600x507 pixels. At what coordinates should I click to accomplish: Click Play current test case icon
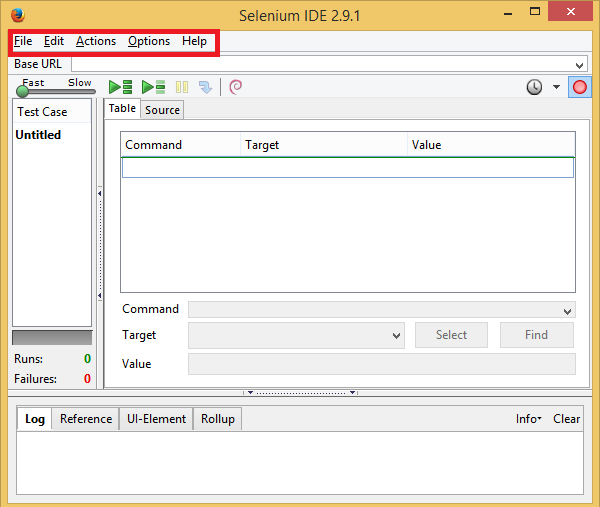[153, 87]
